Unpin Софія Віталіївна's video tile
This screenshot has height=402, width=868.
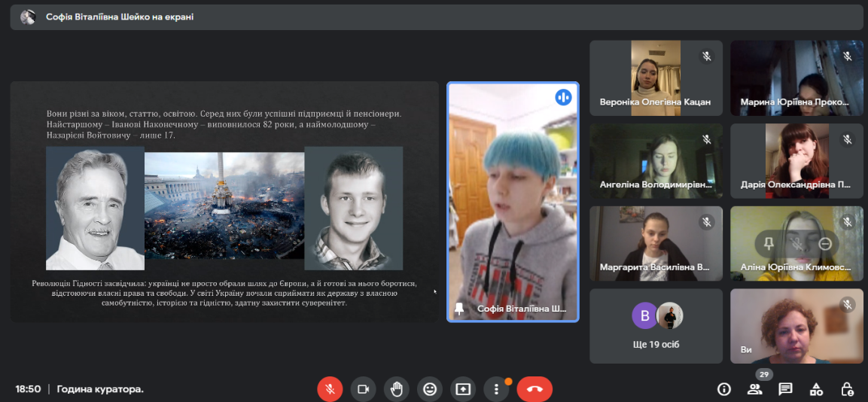[459, 309]
